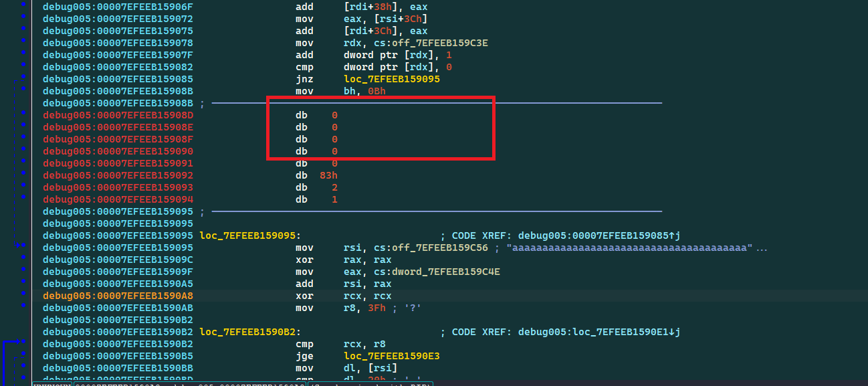Viewport: 868px width, 386px height.
Task: Click the breakpoint dot beside db 83h line
Action: [x=23, y=176]
